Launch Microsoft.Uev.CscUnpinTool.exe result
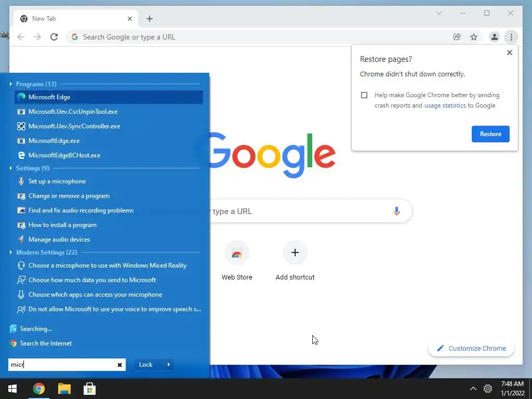532x399 pixels. click(x=109, y=112)
